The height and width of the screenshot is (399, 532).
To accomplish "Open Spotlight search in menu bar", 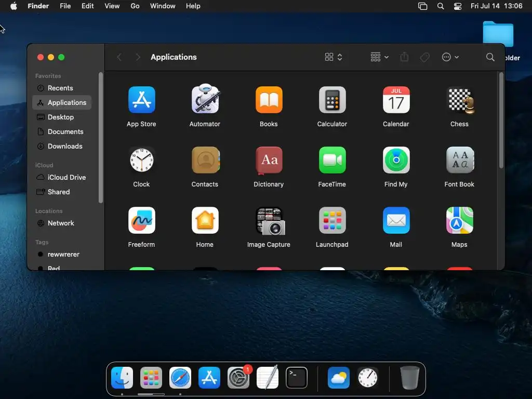I will 441,6.
